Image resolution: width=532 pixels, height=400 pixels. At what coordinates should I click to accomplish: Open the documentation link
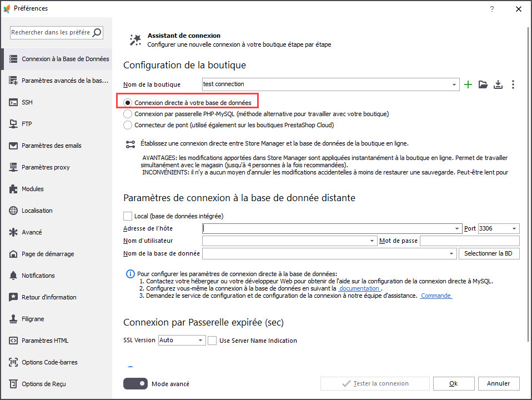click(x=359, y=288)
